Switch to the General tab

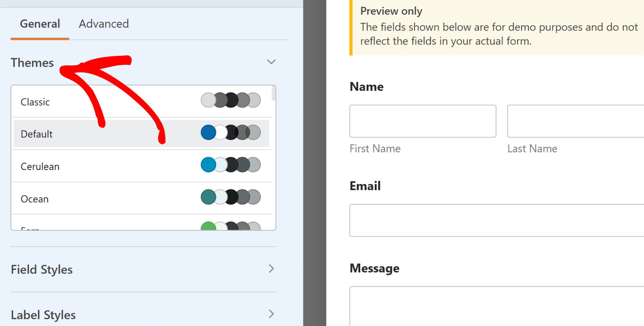pyautogui.click(x=39, y=24)
